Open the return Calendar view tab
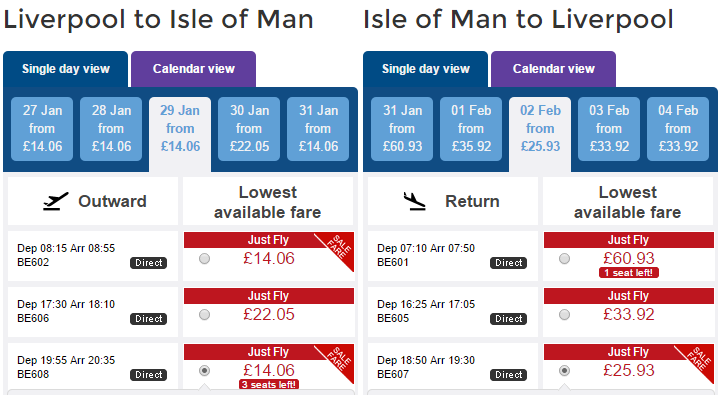The image size is (719, 395). coord(553,69)
